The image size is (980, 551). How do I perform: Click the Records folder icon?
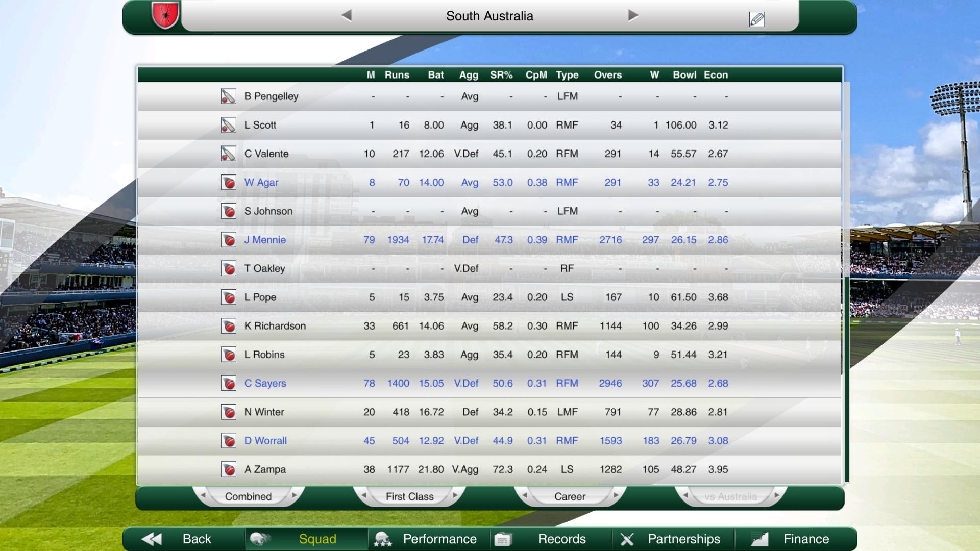[503, 539]
